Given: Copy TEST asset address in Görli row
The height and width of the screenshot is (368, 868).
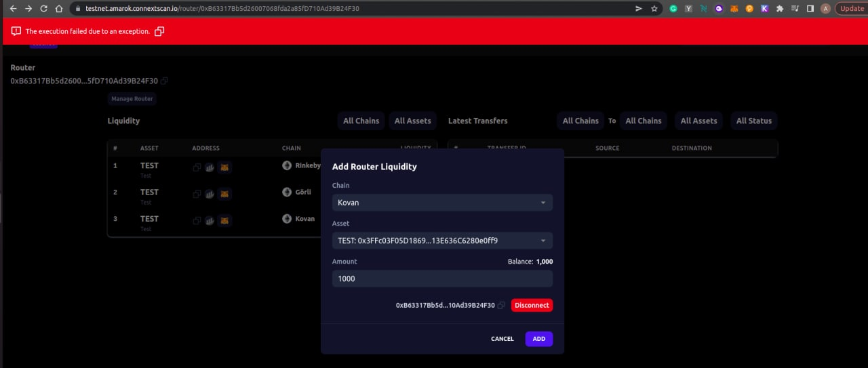Looking at the screenshot, I should click(197, 194).
